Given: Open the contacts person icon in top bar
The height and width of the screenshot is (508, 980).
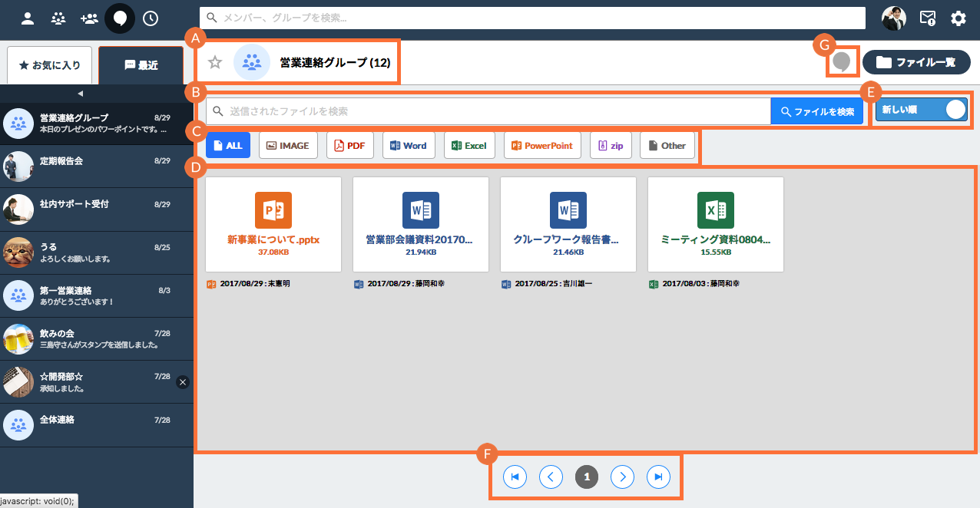Looking at the screenshot, I should click(28, 18).
